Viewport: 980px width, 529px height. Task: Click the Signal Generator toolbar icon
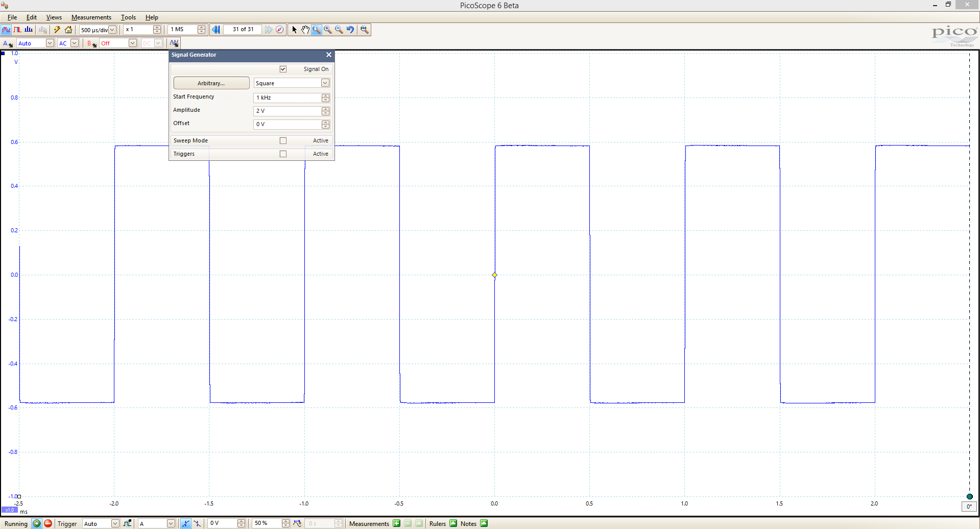pos(174,43)
